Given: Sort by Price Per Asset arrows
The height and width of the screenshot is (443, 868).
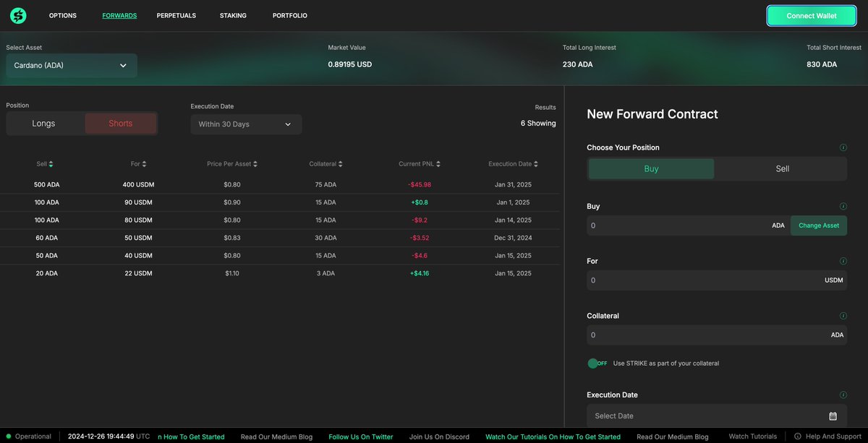Looking at the screenshot, I should click(256, 164).
